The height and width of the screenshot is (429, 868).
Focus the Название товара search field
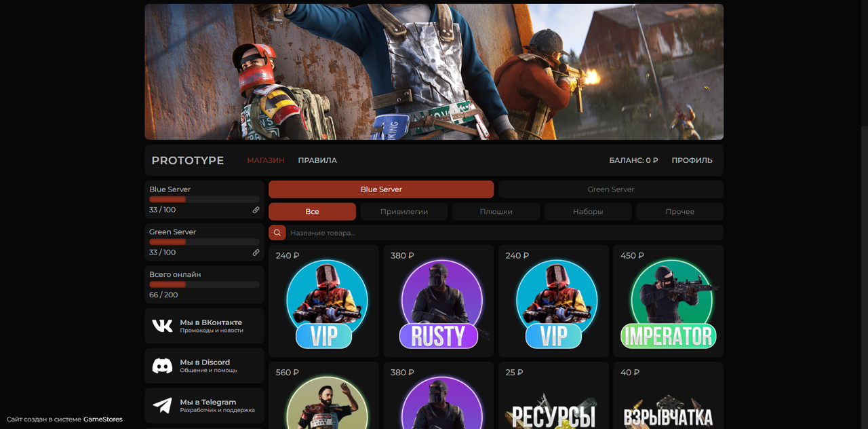502,233
